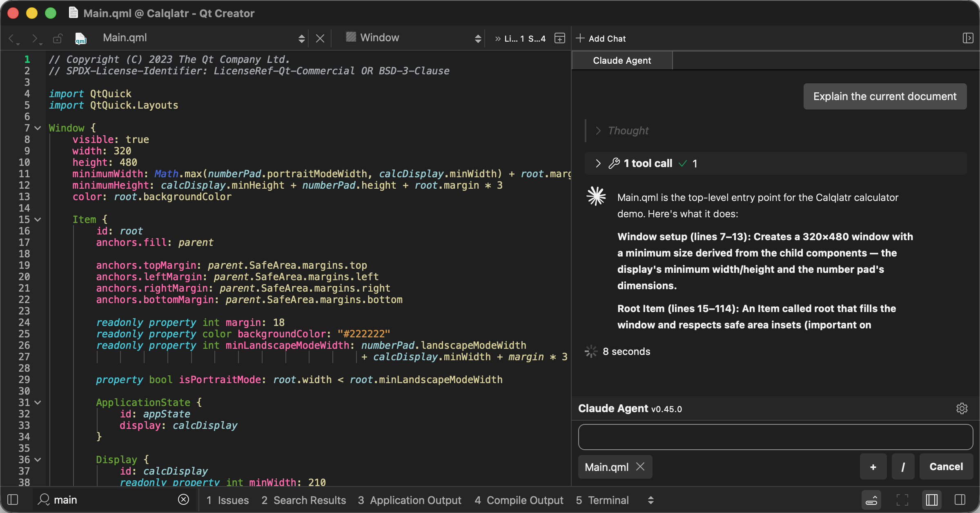
Task: Split the editor view
Action: coord(559,38)
